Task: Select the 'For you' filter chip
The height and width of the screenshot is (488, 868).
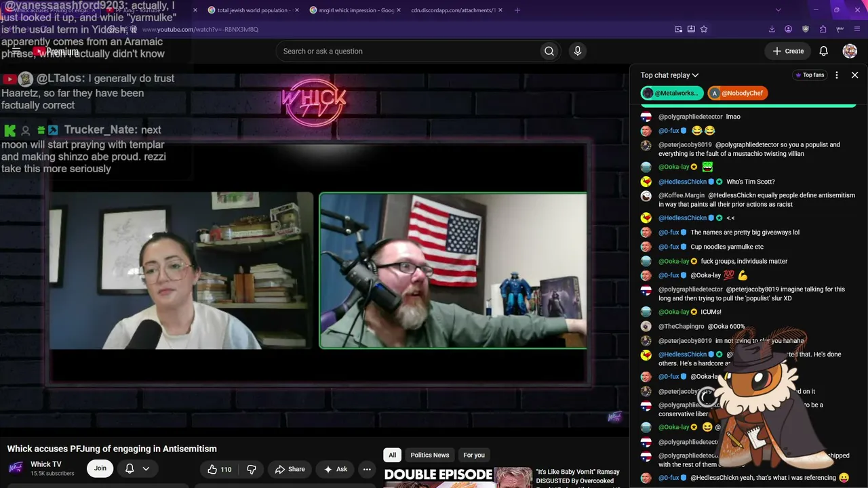Action: pyautogui.click(x=474, y=455)
